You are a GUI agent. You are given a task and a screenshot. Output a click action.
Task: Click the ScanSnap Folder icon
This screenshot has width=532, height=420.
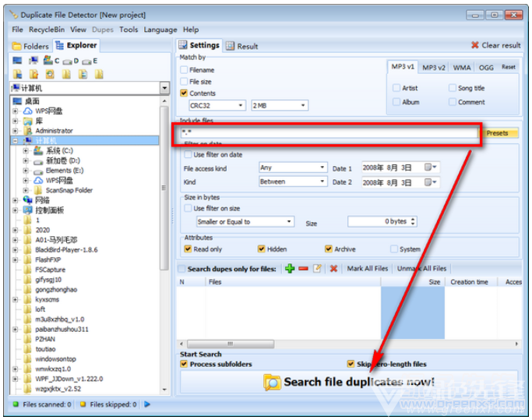[38, 190]
